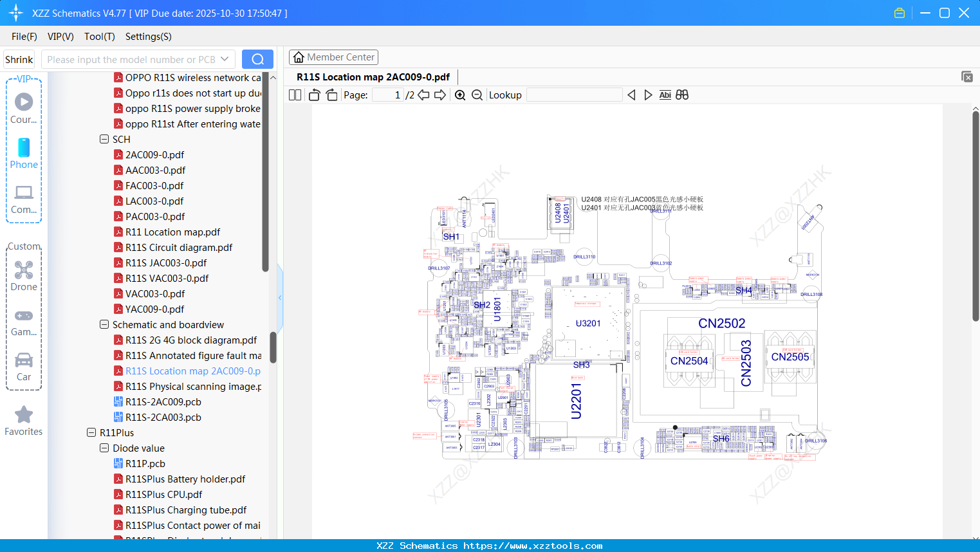Switch to two-page view mode
This screenshot has height=552, width=980.
coord(295,95)
